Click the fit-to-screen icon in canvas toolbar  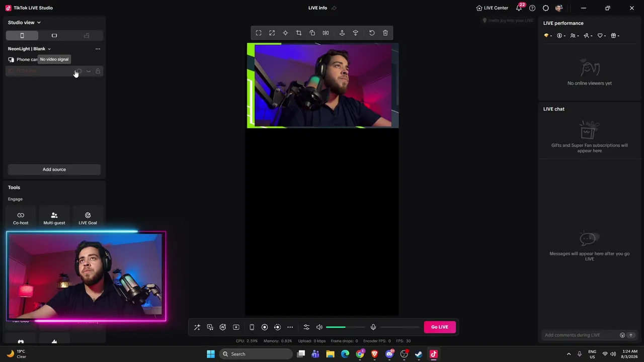click(259, 33)
